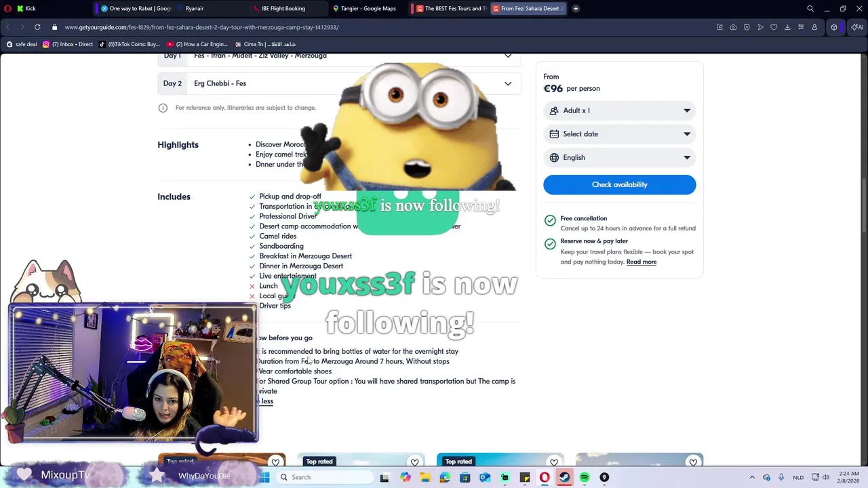Image resolution: width=868 pixels, height=488 pixels.
Task: Switch to One way to Rabat tab
Action: (x=136, y=8)
